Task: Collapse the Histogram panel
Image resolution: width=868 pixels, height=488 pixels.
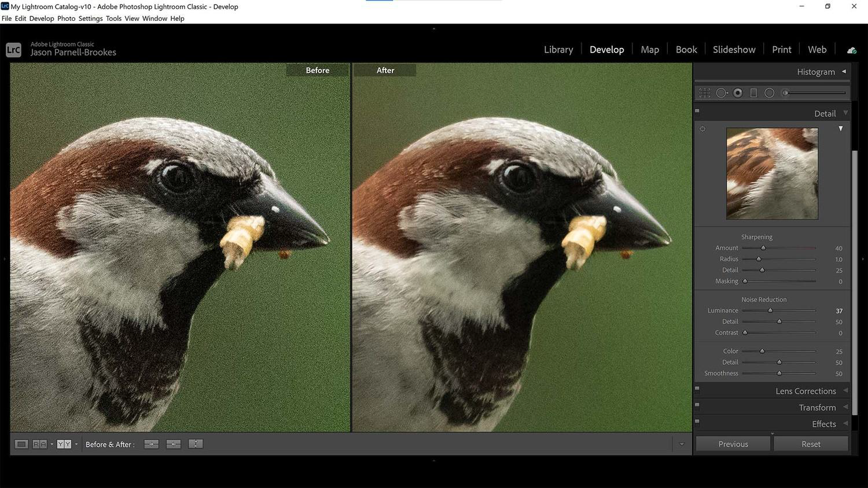Action: tap(844, 72)
